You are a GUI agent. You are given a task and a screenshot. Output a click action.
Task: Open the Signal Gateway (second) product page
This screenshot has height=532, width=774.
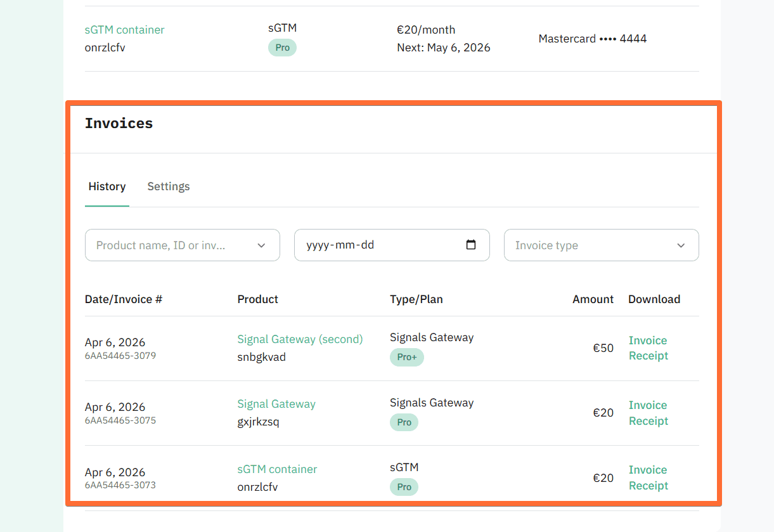[299, 339]
